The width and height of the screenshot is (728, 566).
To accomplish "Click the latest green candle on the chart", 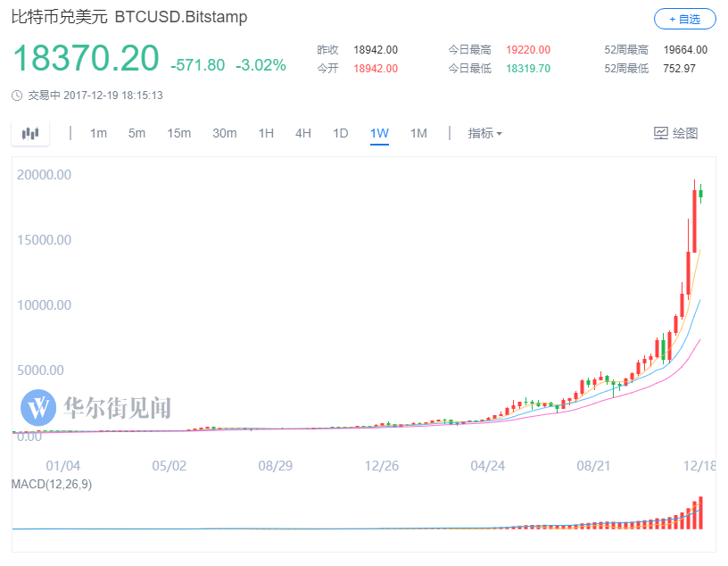I will click(700, 193).
